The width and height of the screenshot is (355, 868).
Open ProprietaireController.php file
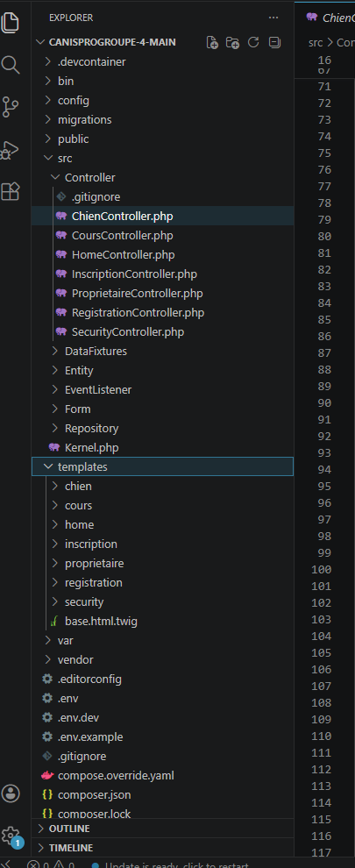163,294
